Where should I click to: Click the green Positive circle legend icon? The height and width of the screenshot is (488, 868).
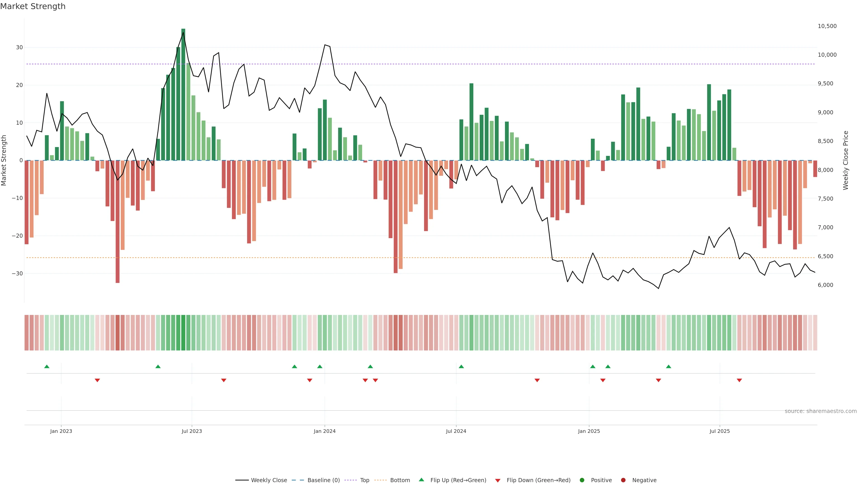[582, 480]
